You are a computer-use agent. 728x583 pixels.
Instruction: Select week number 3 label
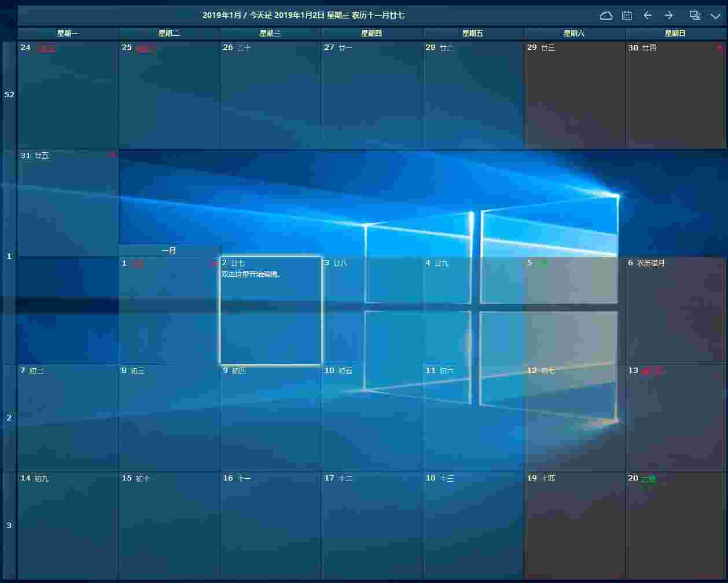pos(9,526)
